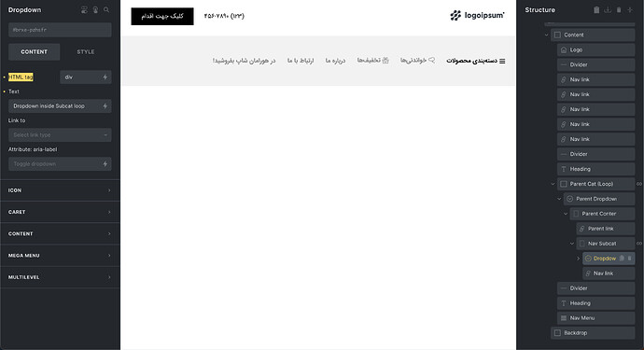Click the gift icon beside تخفیف‌ها
This screenshot has height=350, width=644.
pos(385,61)
